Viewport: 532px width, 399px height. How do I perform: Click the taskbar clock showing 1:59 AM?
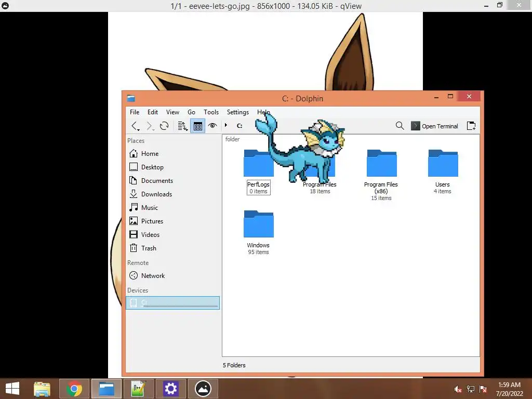(510, 389)
